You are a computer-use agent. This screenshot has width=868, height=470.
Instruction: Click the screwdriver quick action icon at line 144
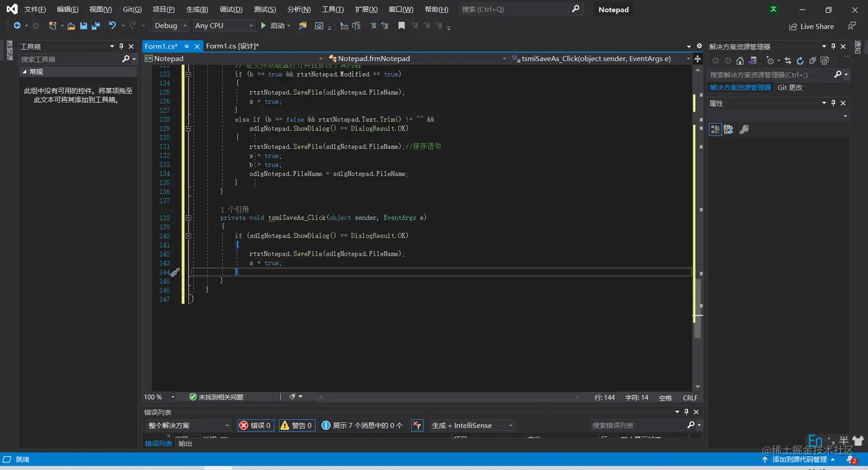pyautogui.click(x=175, y=272)
